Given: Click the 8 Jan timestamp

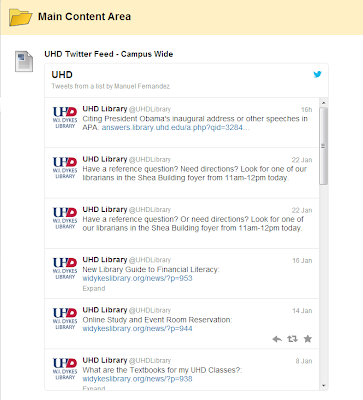Looking at the screenshot, I should pyautogui.click(x=304, y=361).
